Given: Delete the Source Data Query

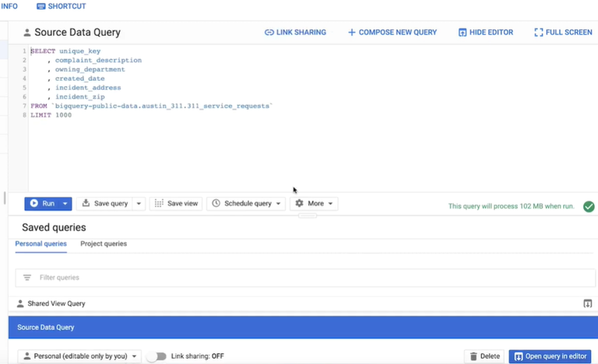Looking at the screenshot, I should pyautogui.click(x=484, y=356).
